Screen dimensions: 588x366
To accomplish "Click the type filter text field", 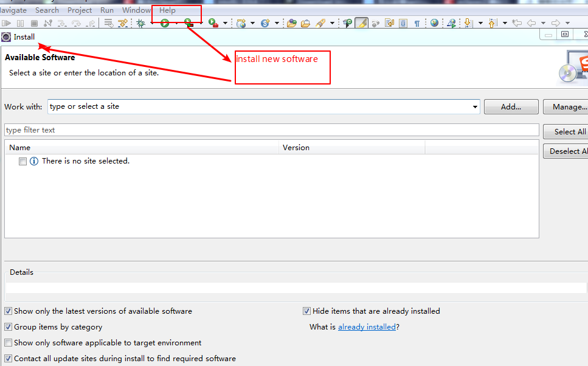I will 271,130.
